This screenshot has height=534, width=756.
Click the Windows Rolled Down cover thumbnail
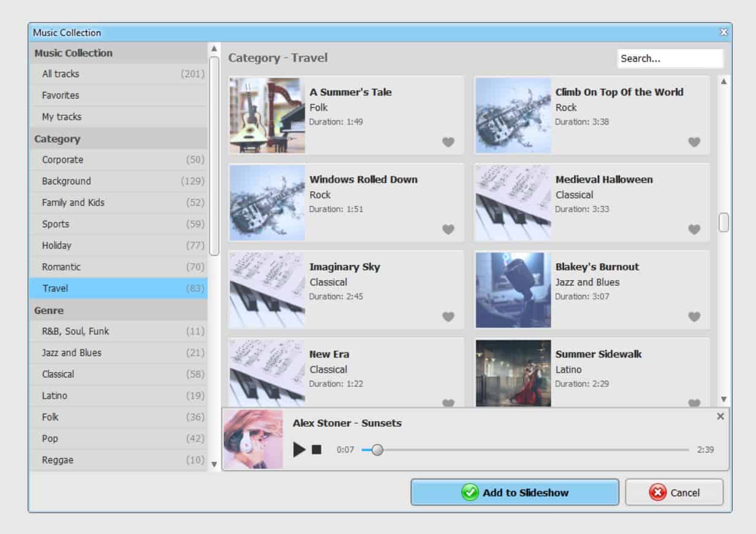[267, 202]
